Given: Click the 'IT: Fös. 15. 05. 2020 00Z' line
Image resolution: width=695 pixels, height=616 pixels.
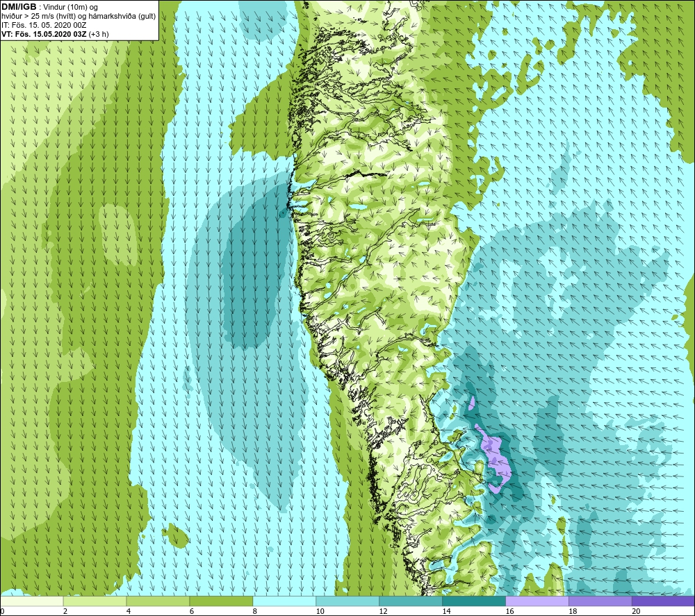Looking at the screenshot, I should pos(44,25).
